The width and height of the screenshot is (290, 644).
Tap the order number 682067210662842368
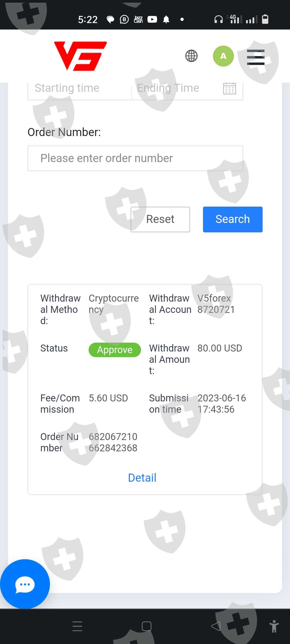(x=113, y=442)
